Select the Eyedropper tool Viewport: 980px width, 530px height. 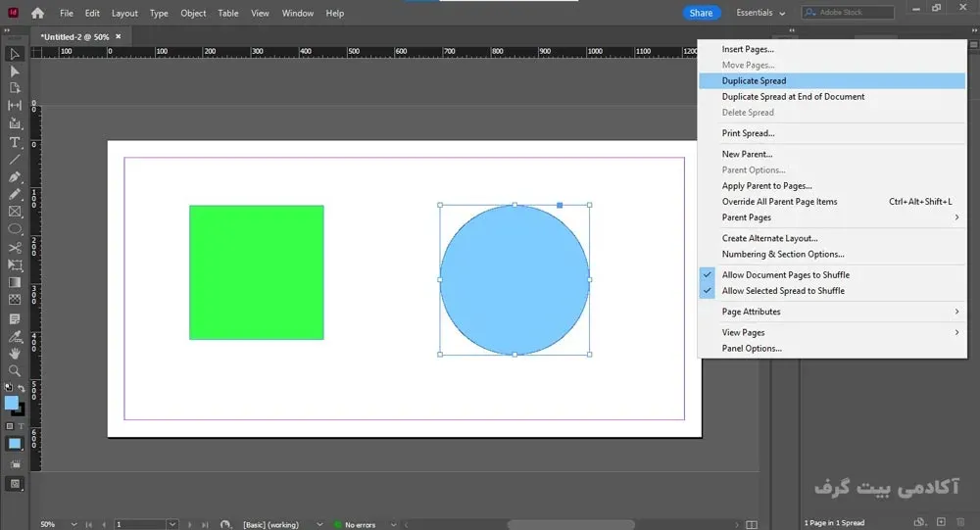pyautogui.click(x=15, y=337)
